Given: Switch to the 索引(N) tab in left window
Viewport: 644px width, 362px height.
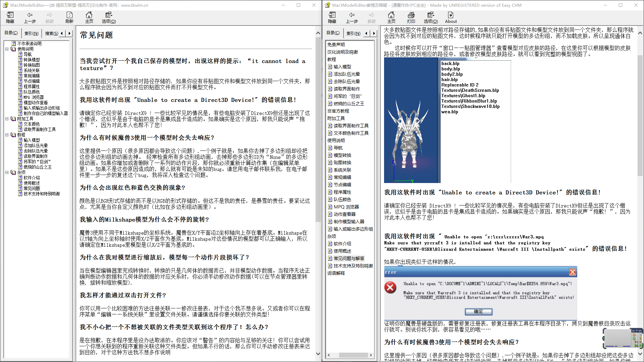Looking at the screenshot, I should pos(31,33).
